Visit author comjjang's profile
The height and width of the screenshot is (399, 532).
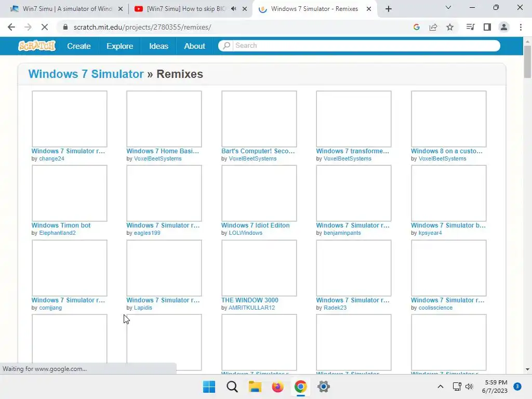(x=50, y=308)
